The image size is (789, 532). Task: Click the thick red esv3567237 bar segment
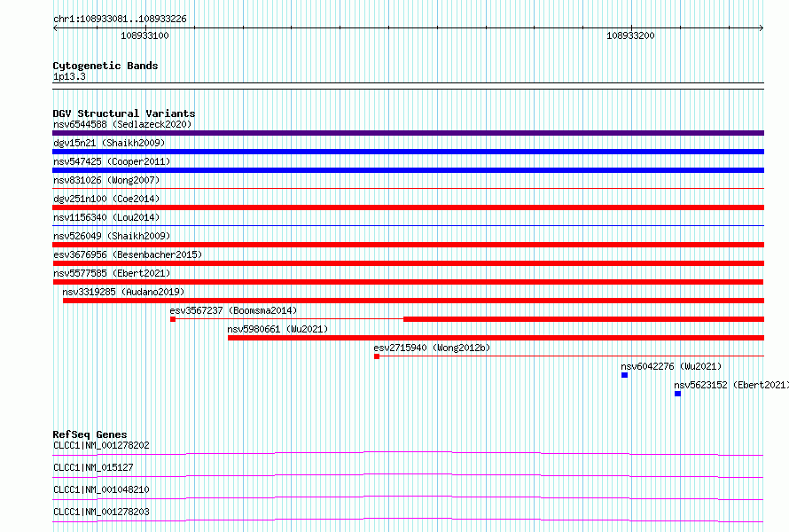pyautogui.click(x=583, y=319)
